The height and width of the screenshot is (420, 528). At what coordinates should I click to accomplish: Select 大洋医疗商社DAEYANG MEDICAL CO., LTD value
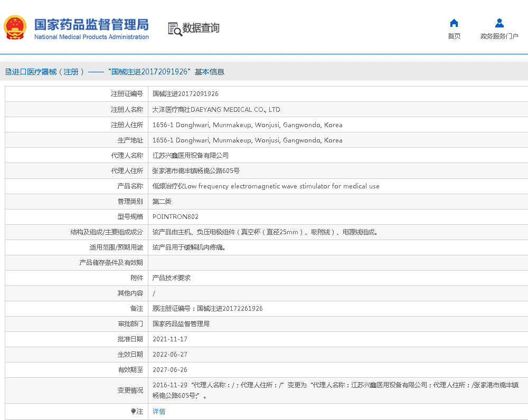point(216,109)
